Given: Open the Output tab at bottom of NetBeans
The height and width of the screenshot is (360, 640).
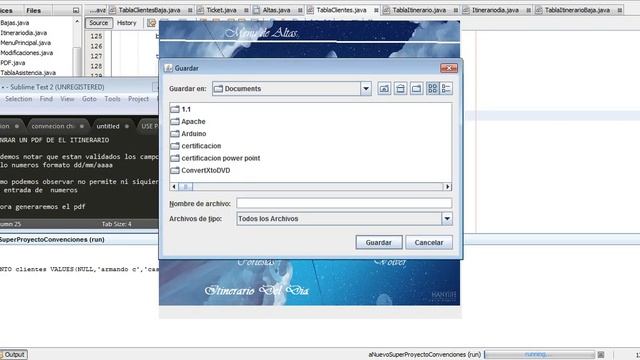Looking at the screenshot, I should click(14, 354).
